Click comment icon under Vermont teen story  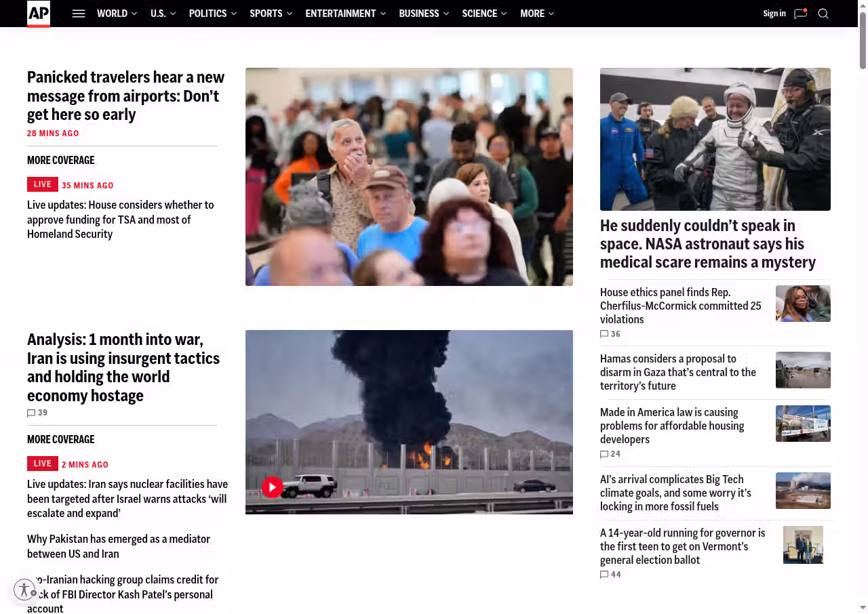pos(604,575)
